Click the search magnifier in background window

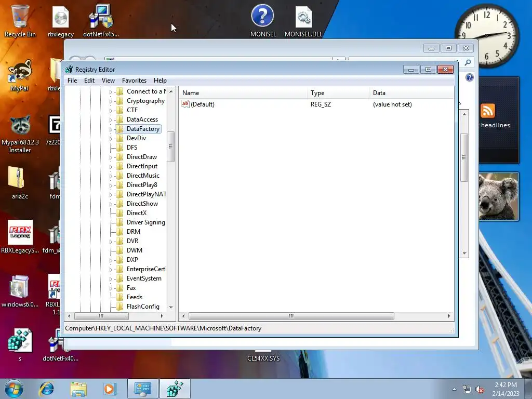tap(468, 62)
